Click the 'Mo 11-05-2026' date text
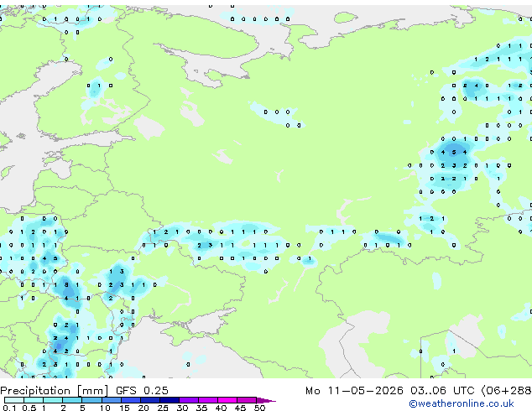The height and width of the screenshot is (411, 532). point(355,391)
